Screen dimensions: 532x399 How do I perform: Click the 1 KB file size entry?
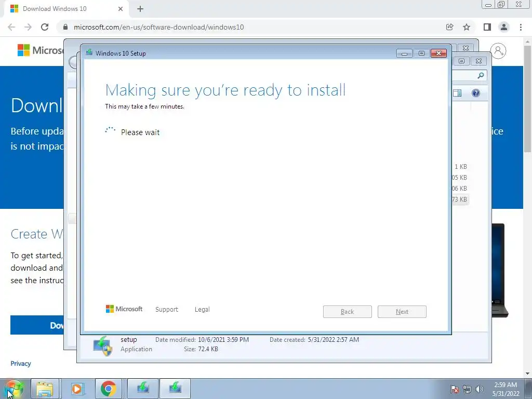[x=461, y=167]
